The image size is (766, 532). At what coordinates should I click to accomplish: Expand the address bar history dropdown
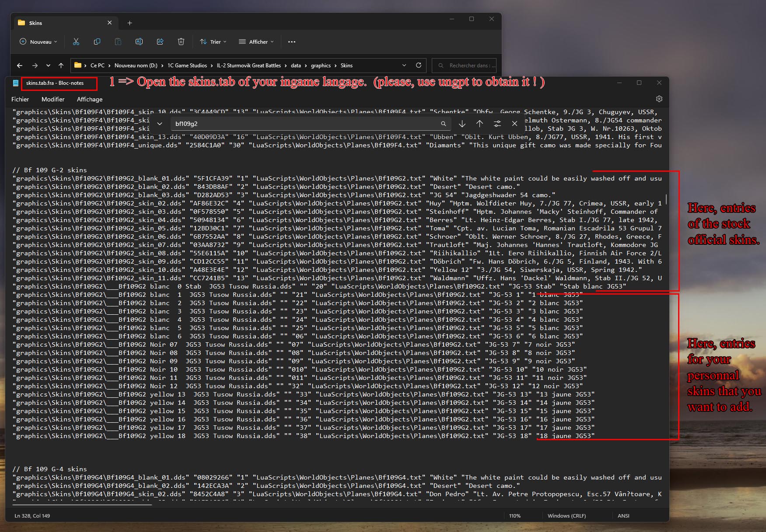pyautogui.click(x=404, y=65)
